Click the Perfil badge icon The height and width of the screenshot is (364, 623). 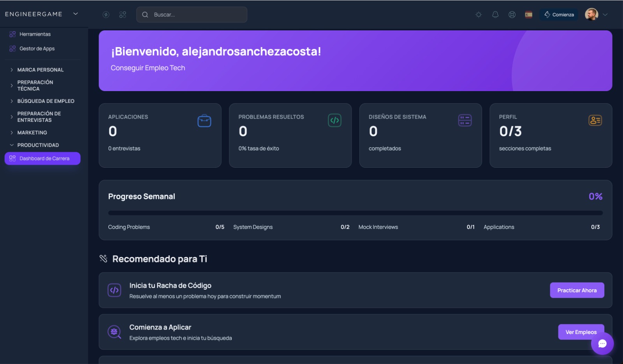[x=595, y=120]
